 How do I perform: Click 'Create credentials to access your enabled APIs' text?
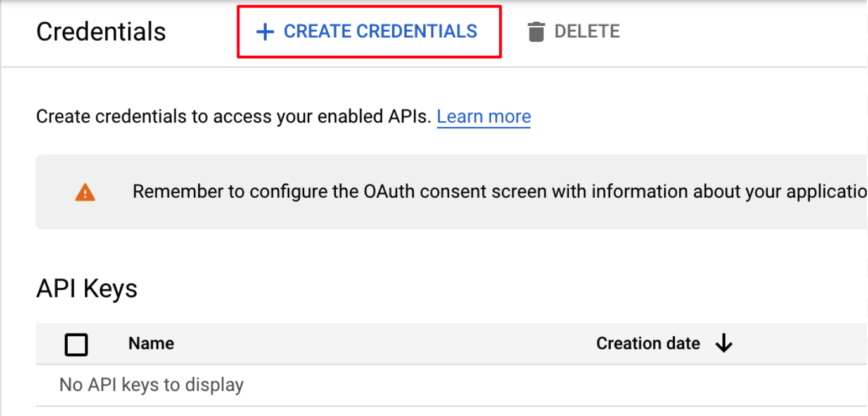pyautogui.click(x=234, y=117)
